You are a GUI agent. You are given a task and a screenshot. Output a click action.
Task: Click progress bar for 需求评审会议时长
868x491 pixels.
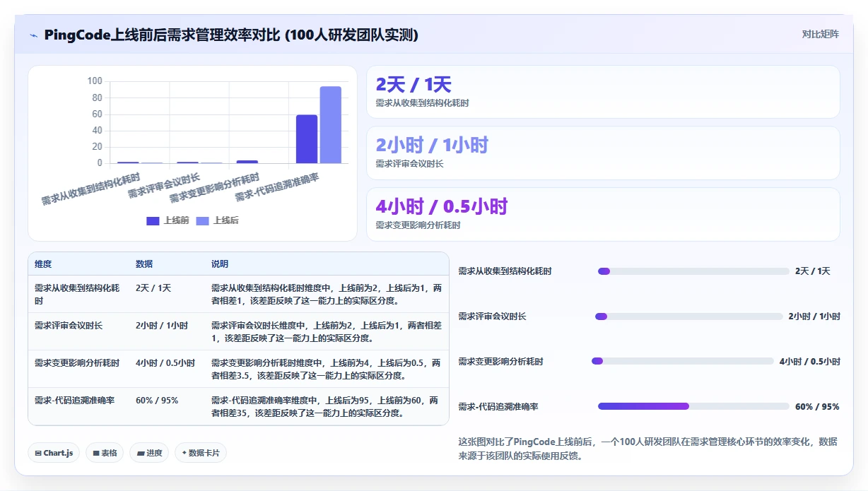pos(689,317)
